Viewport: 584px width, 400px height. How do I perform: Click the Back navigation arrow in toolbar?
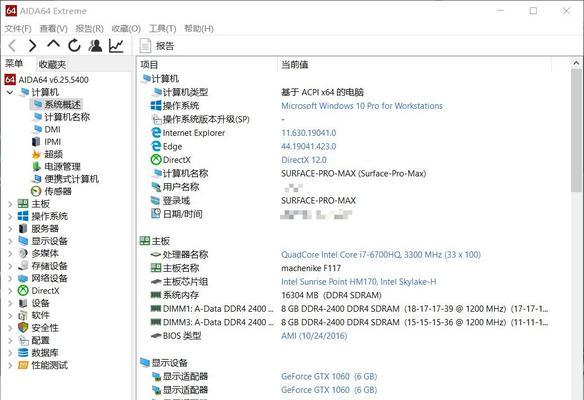click(x=12, y=46)
